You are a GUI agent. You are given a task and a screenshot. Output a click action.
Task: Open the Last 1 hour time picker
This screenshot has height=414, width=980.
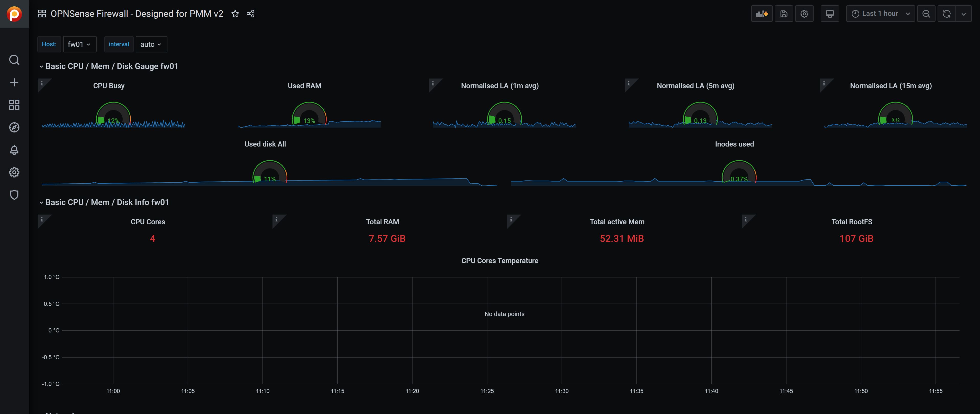point(880,14)
